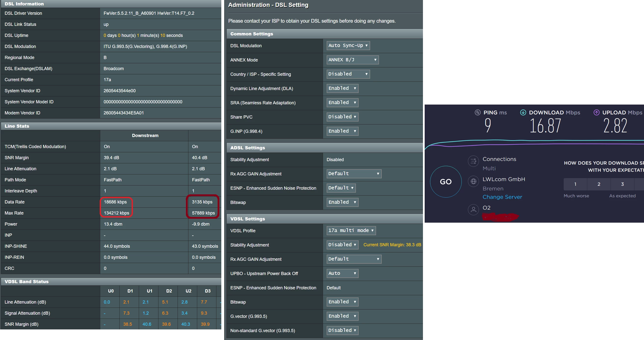644x340 pixels.
Task: Click the Connections multi icon
Action: click(x=473, y=161)
